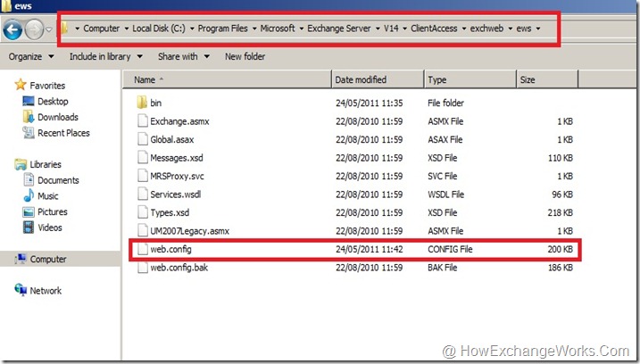This screenshot has width=640, height=364.
Task: Open the Share with menu
Action: coord(184,56)
